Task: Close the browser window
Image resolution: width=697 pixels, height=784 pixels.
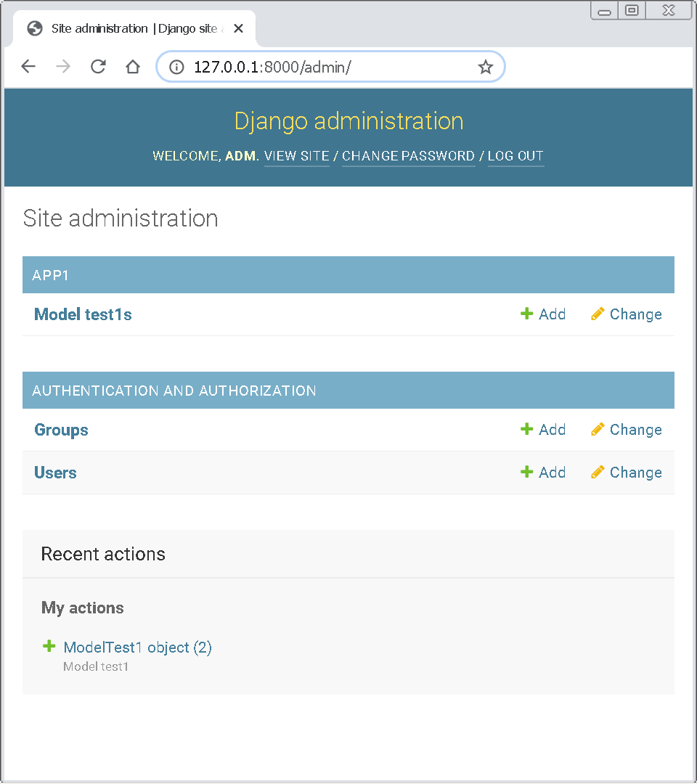Action: [669, 10]
